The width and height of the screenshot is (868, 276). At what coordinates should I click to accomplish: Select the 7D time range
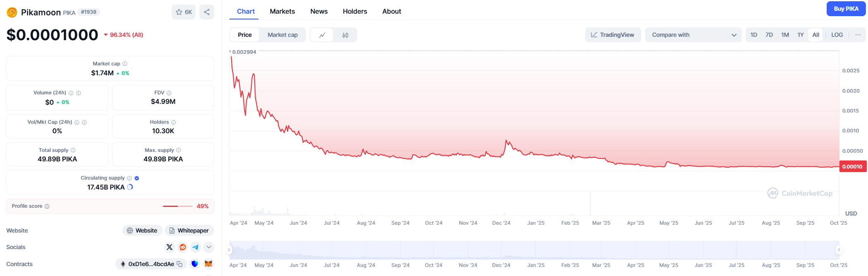click(x=769, y=35)
